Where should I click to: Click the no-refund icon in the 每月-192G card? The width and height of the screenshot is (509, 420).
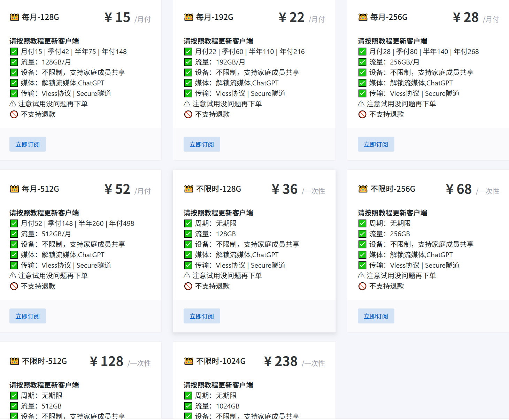pyautogui.click(x=188, y=114)
